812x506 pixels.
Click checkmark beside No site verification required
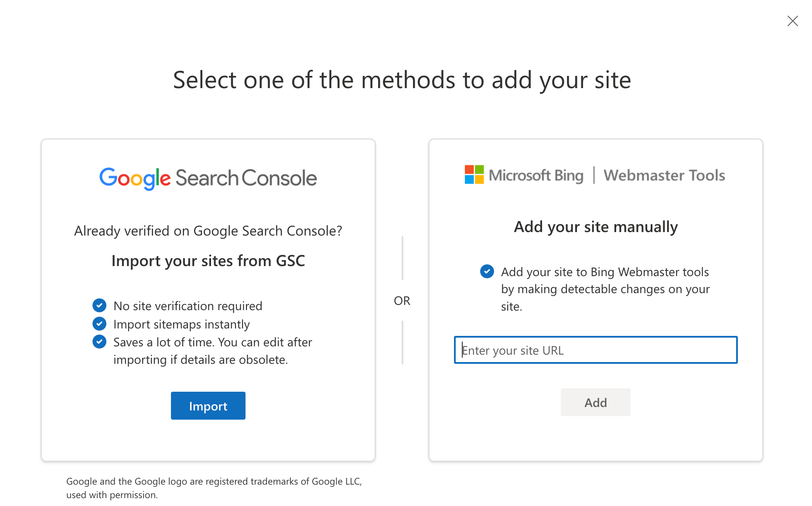click(x=99, y=305)
